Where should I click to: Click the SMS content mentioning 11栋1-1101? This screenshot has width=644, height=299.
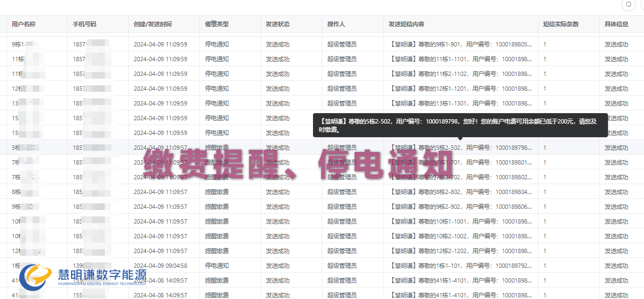coord(460,59)
